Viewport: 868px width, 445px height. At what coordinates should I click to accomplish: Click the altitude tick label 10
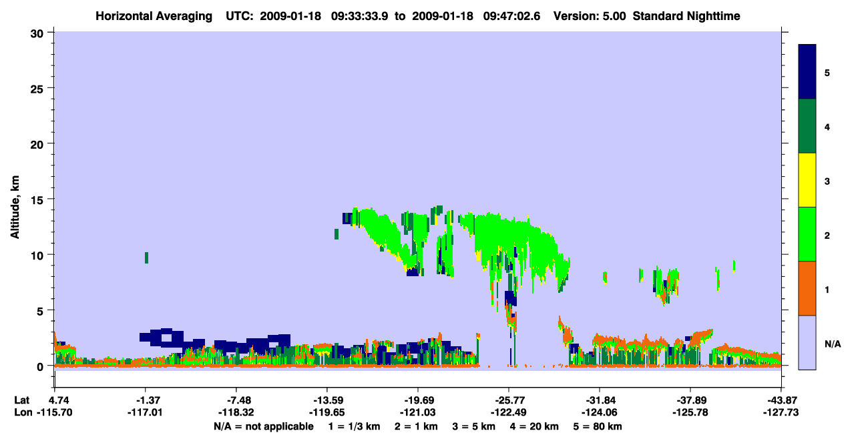point(39,255)
